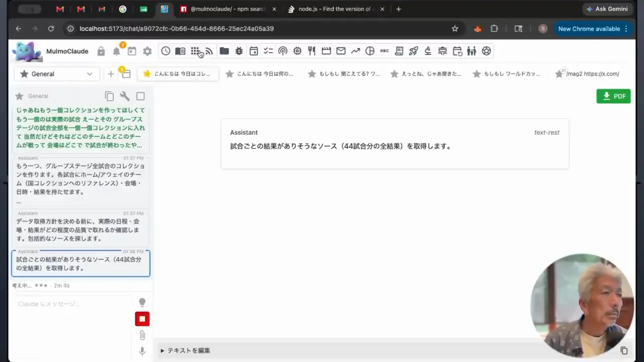Click the rocket icon in toolbar
The height and width of the screenshot is (362, 644).
pos(414,51)
